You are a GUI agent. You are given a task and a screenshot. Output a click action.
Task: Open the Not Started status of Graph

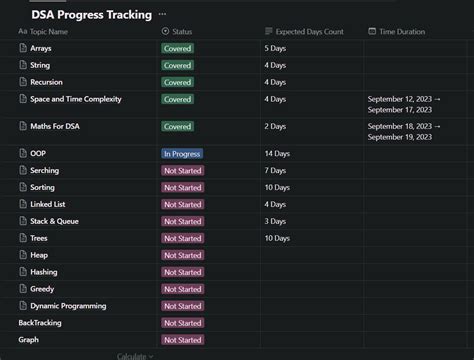183,340
